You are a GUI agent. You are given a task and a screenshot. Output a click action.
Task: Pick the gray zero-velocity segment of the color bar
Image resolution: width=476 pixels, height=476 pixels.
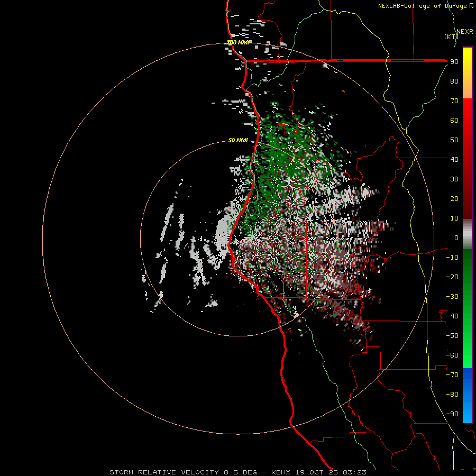[467, 234]
